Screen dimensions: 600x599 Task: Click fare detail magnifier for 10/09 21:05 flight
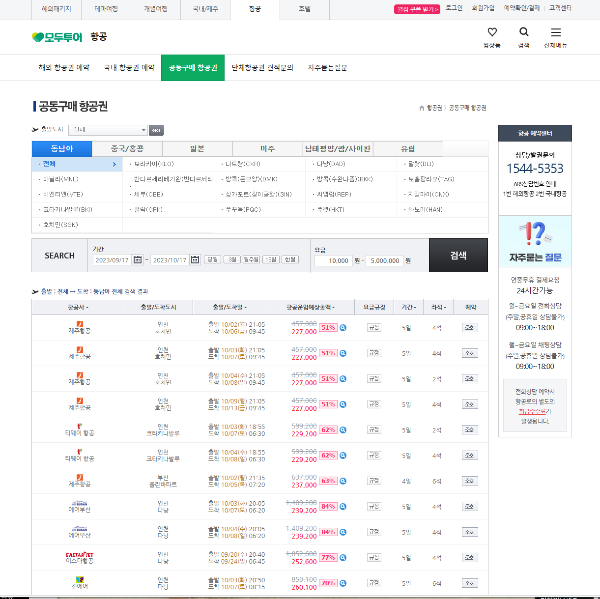pyautogui.click(x=343, y=404)
